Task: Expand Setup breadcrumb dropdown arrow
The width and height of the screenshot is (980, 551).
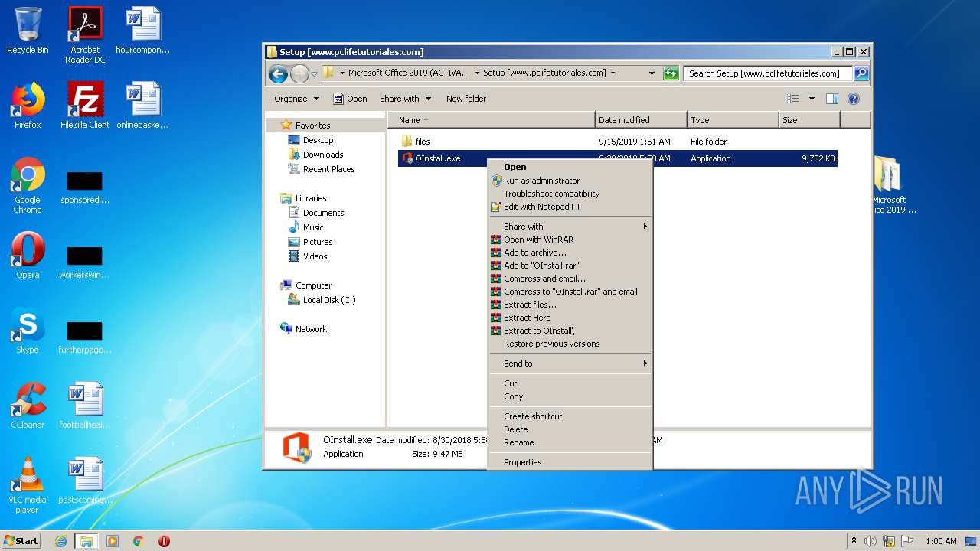Action: click(612, 73)
